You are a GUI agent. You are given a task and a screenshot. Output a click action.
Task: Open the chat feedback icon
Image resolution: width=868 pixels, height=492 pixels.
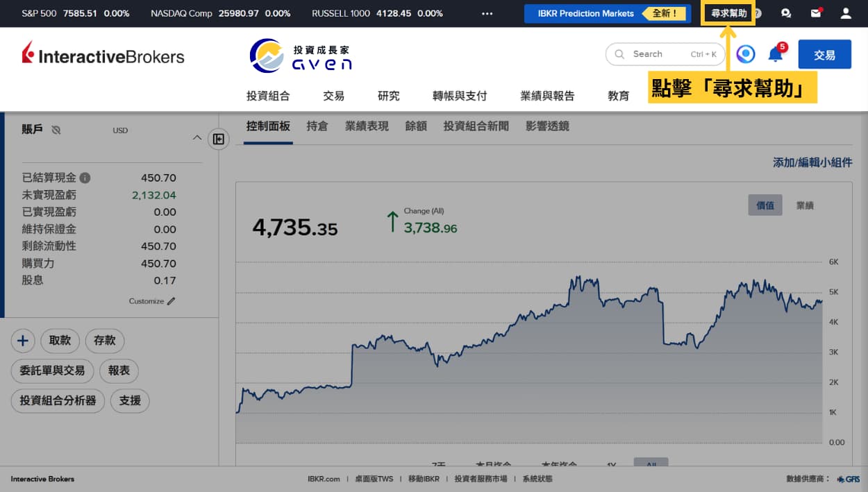point(786,13)
